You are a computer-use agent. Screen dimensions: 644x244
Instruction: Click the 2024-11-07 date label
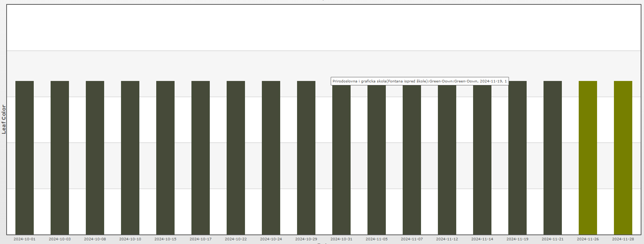412,239
